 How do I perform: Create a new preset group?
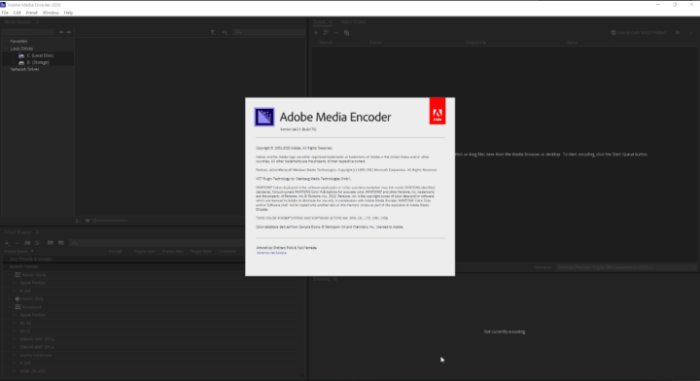[x=27, y=243]
